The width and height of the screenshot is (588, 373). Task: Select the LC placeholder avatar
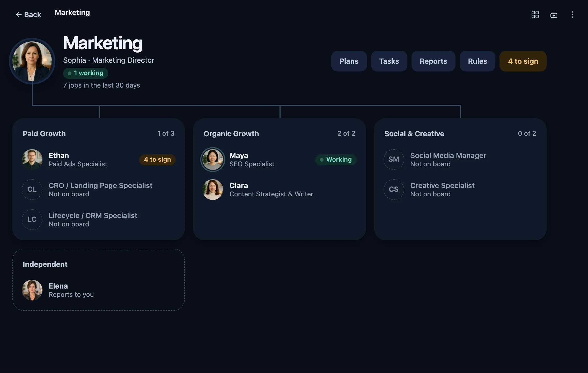(x=32, y=220)
